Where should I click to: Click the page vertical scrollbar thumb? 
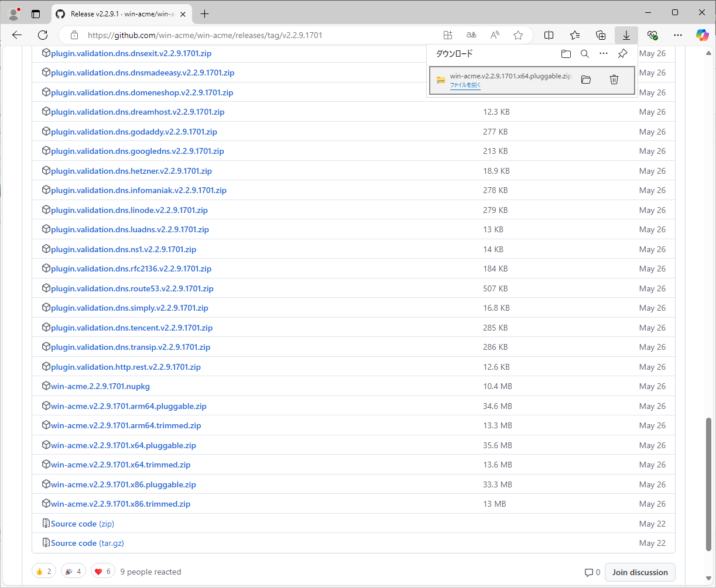click(x=709, y=484)
